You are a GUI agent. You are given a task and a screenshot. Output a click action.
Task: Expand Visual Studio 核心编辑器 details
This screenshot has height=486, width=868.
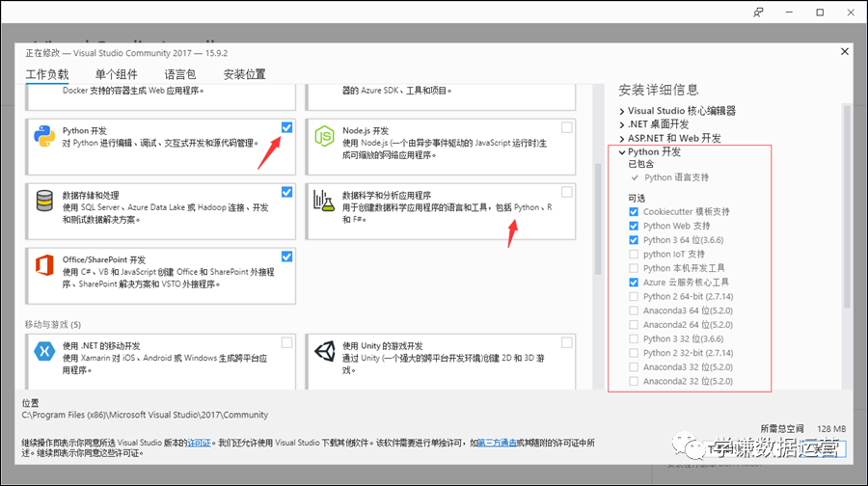[622, 111]
